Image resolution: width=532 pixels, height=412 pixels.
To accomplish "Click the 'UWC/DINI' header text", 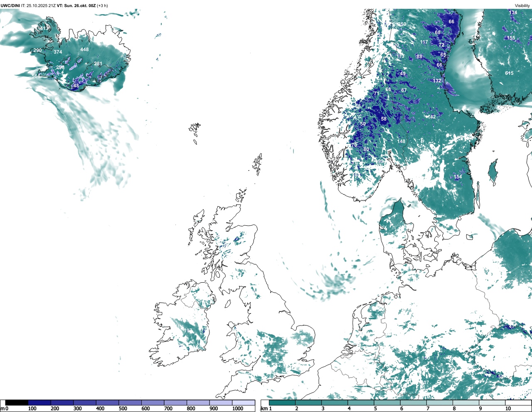I will pyautogui.click(x=10, y=6).
